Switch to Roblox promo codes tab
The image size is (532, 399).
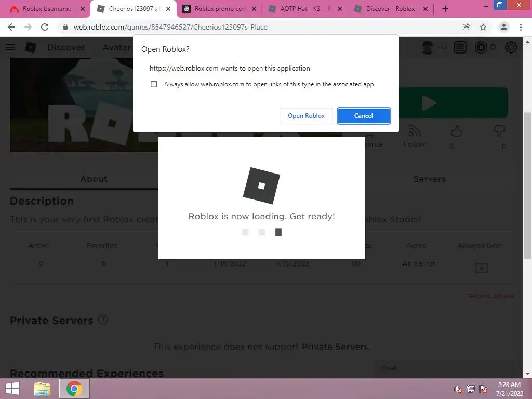pos(219,9)
